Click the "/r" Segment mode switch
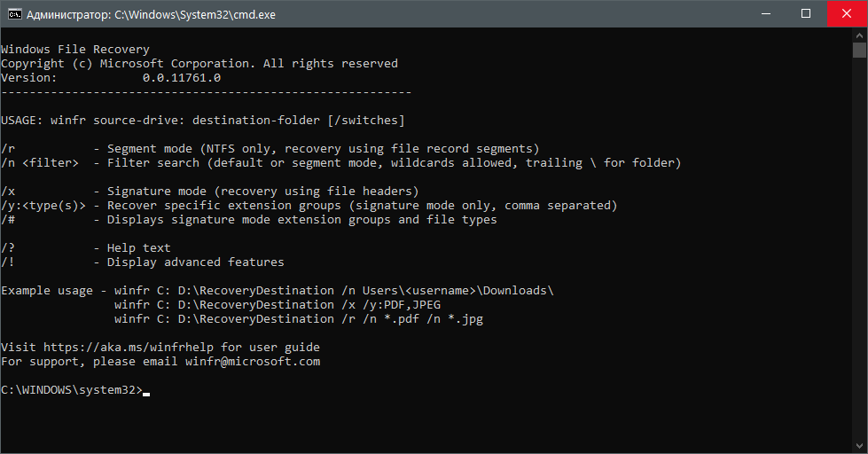This screenshot has height=454, width=868. coord(8,149)
